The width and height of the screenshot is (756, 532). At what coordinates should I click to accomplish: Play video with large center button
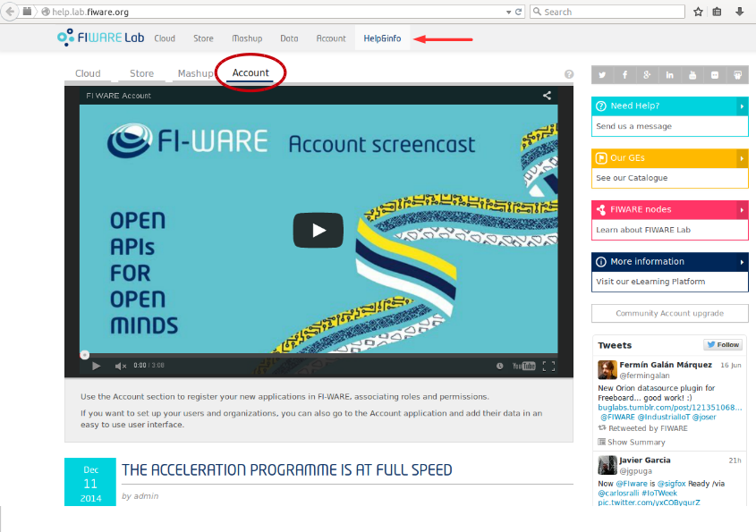pyautogui.click(x=319, y=231)
